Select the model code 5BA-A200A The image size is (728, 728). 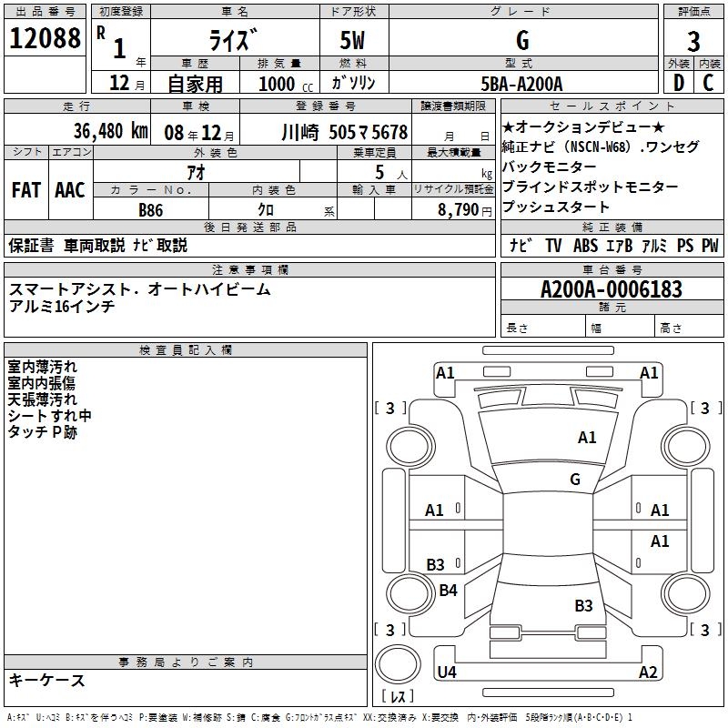pos(521,84)
